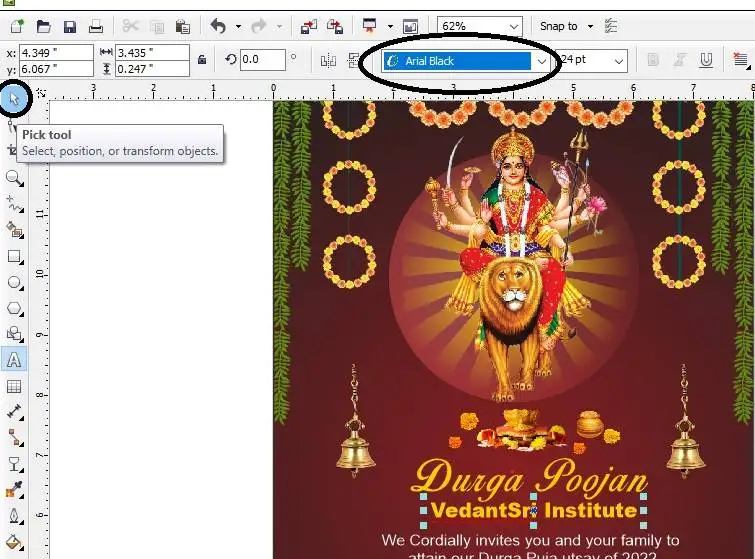This screenshot has height=559, width=755.
Task: Select the Text tool
Action: [x=14, y=360]
